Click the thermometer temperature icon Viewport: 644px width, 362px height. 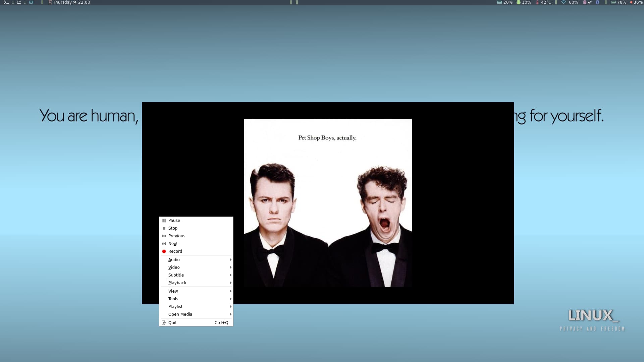coord(537,2)
